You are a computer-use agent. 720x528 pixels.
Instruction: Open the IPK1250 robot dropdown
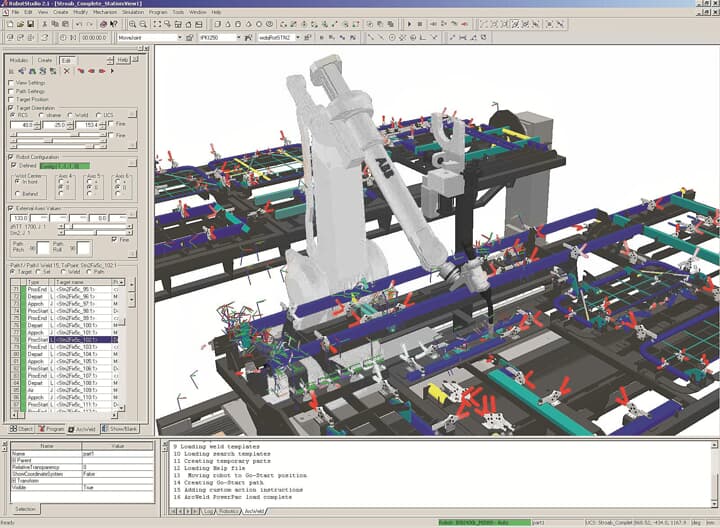click(x=237, y=37)
